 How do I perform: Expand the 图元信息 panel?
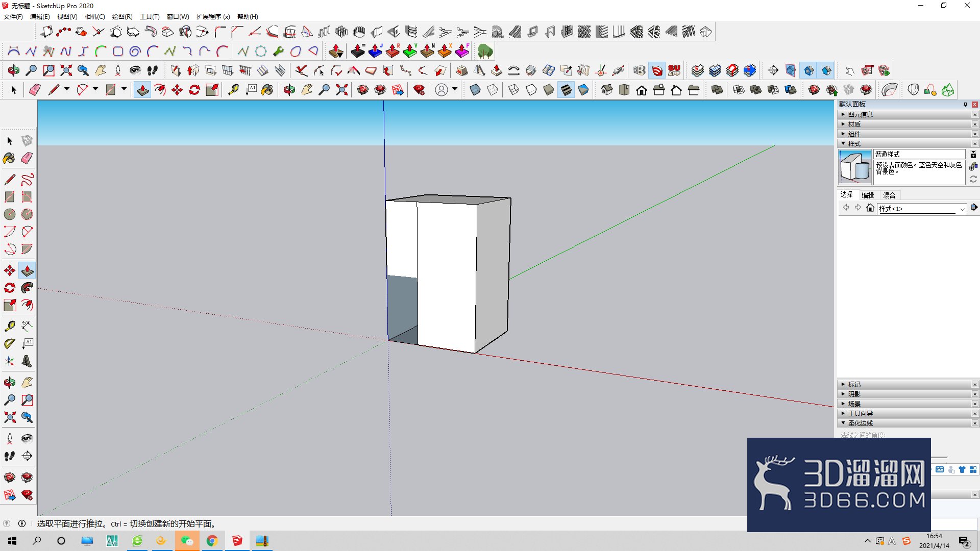click(x=904, y=114)
